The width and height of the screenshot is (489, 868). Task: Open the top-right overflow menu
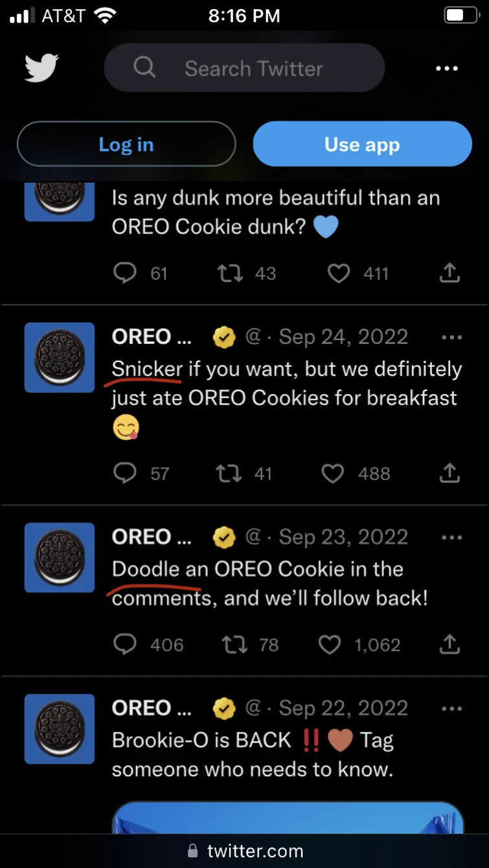[447, 67]
